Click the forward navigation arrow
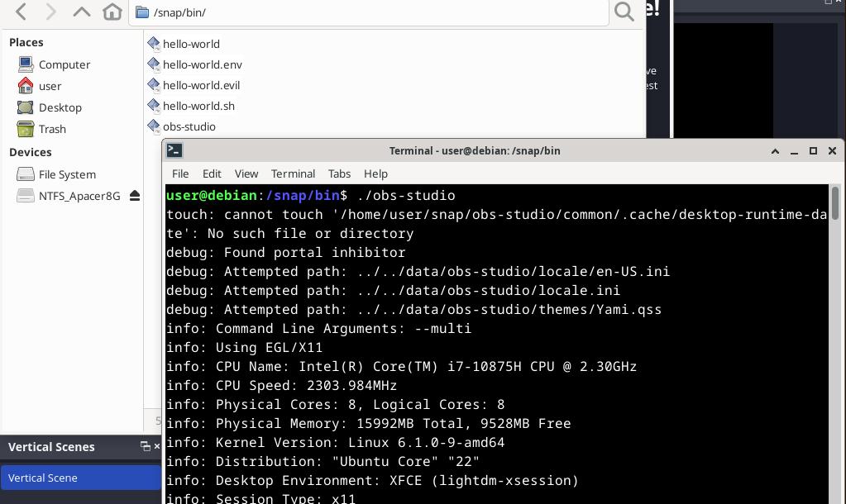This screenshot has width=846, height=504. 50,12
